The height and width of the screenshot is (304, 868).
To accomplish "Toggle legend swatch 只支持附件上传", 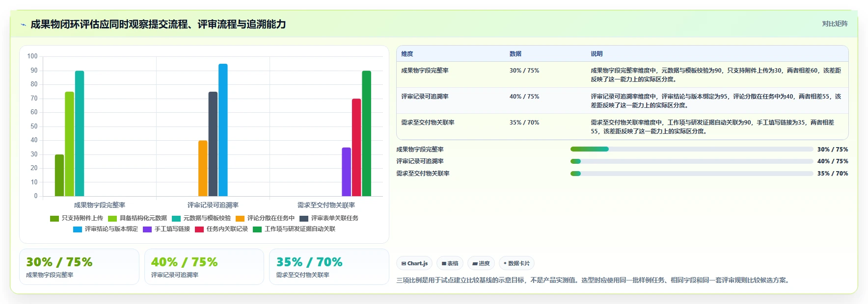I will pyautogui.click(x=54, y=218).
